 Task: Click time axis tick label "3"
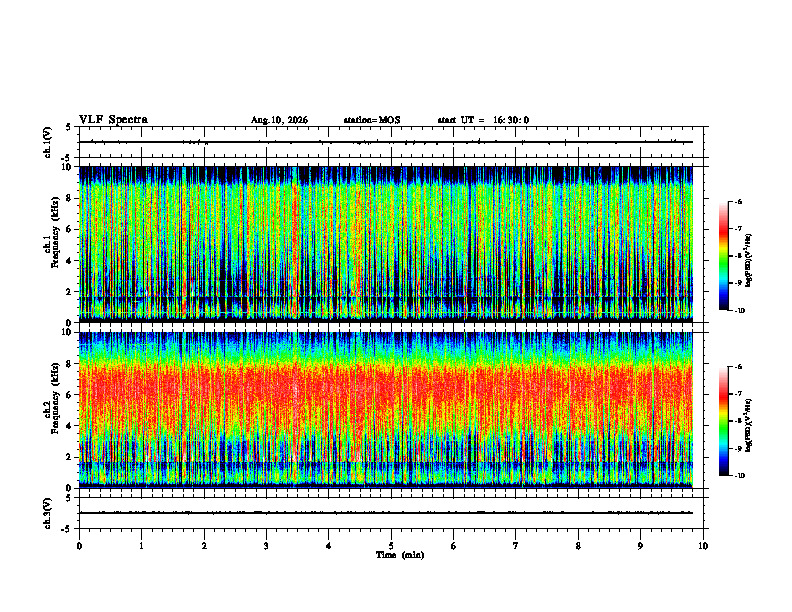[266, 546]
